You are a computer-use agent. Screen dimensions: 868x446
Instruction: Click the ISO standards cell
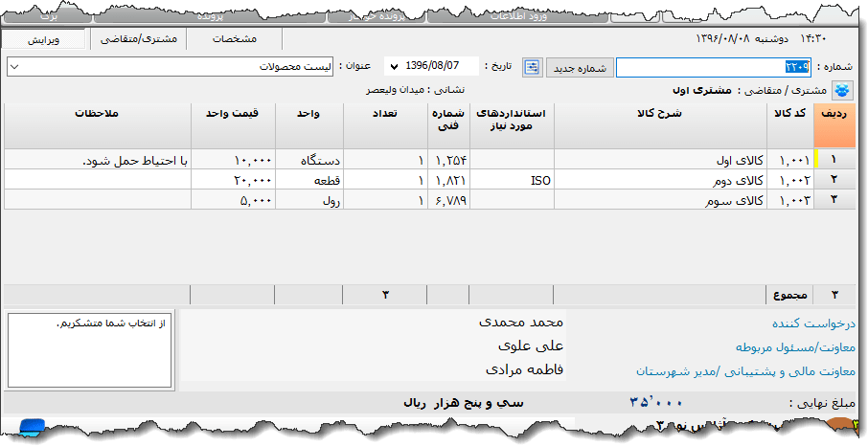click(512, 179)
